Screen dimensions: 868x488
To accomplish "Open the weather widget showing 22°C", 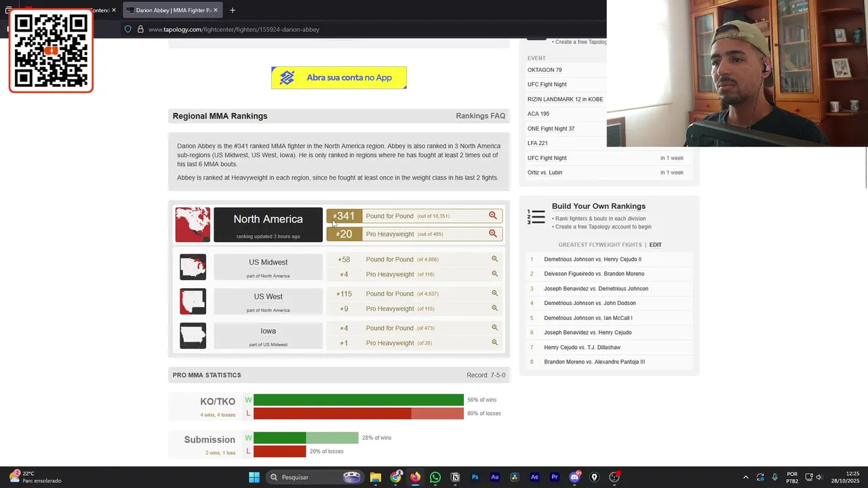I will click(x=35, y=477).
